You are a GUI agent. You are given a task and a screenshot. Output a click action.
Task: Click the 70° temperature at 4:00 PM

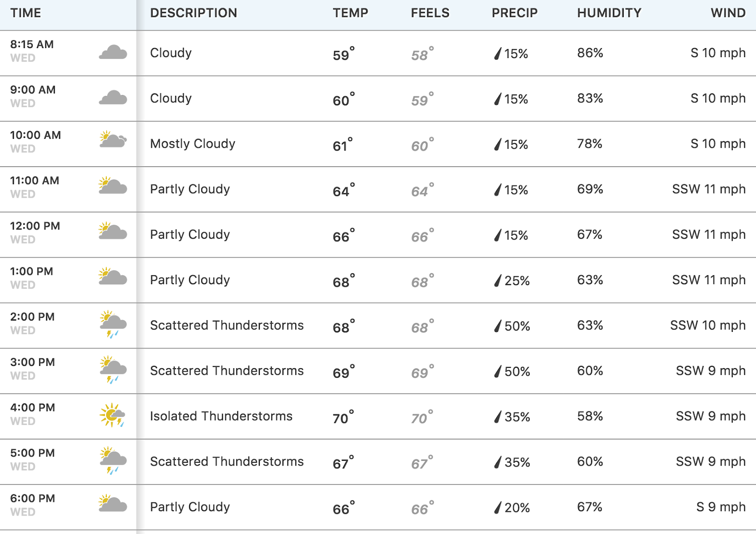[x=344, y=417]
